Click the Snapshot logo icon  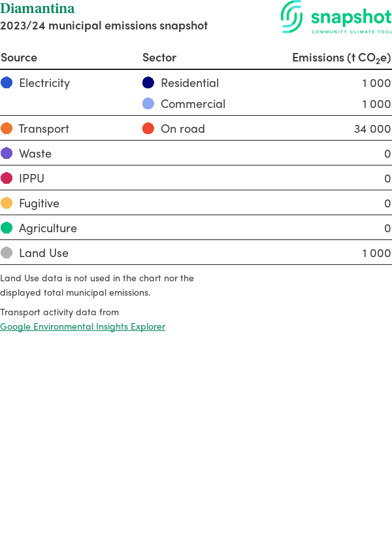[292, 16]
